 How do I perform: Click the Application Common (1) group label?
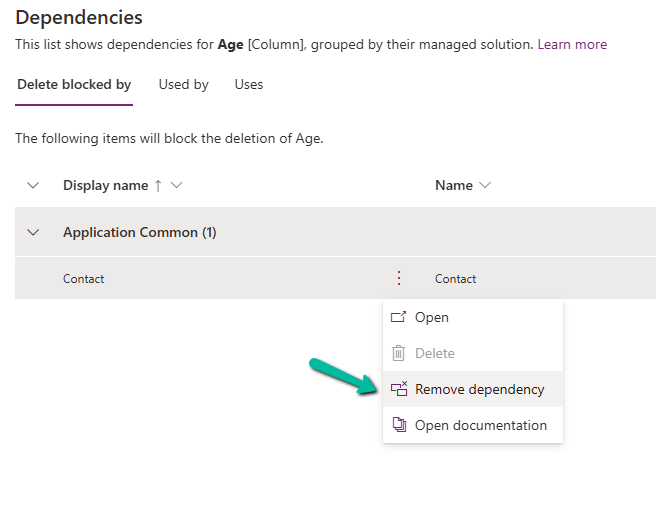(x=139, y=232)
